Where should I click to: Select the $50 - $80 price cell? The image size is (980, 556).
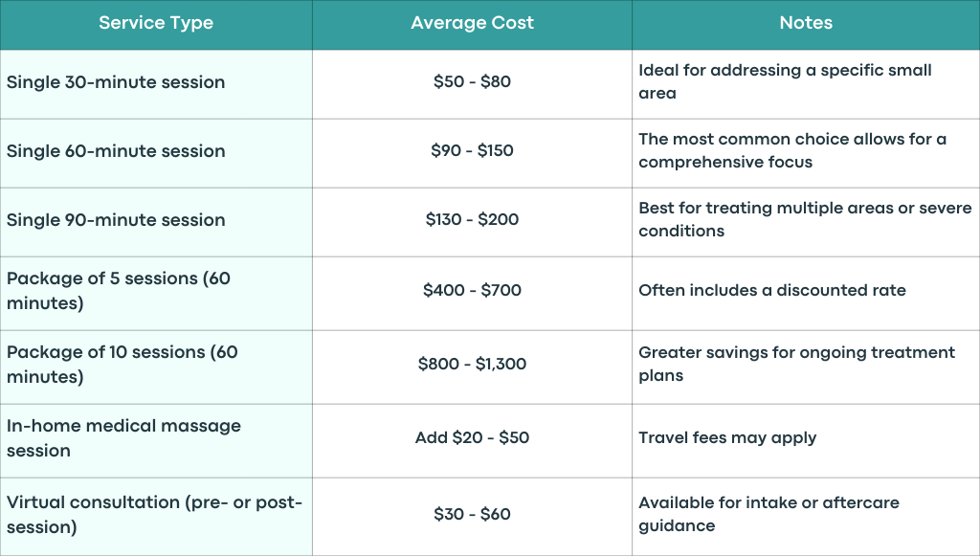pyautogui.click(x=472, y=84)
